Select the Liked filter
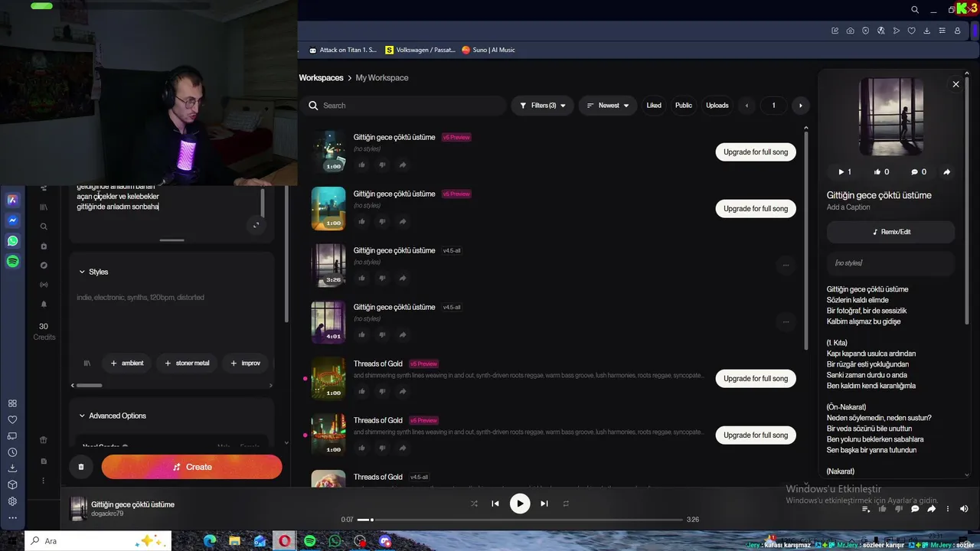 point(654,106)
